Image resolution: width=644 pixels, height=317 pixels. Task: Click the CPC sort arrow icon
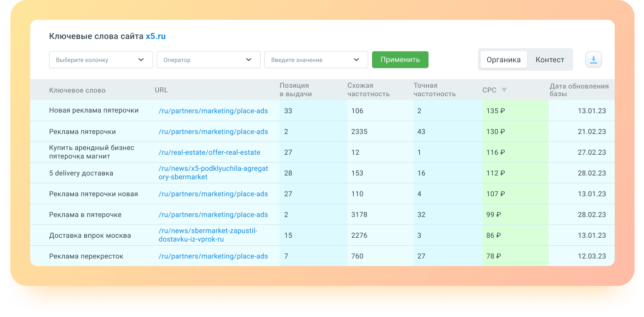point(504,90)
